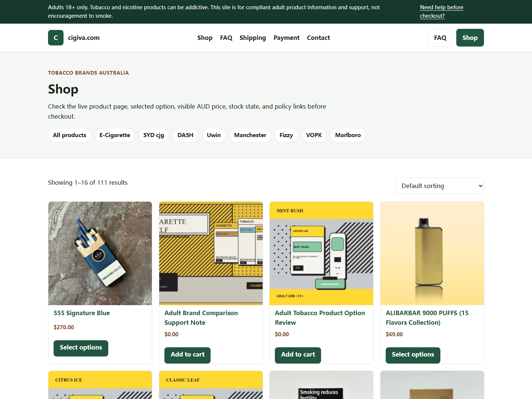This screenshot has height=399, width=532.
Task: Click the 'Showing 1–16 of 111 results' text
Action: pyautogui.click(x=88, y=183)
